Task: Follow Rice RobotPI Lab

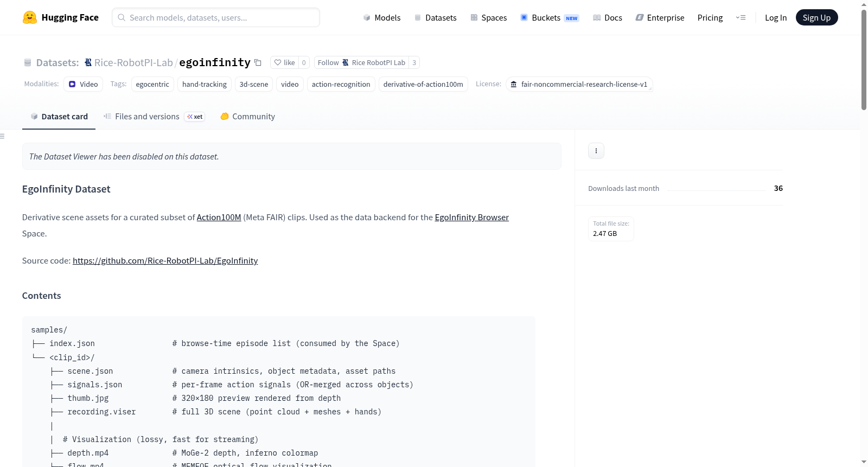Action: point(361,62)
